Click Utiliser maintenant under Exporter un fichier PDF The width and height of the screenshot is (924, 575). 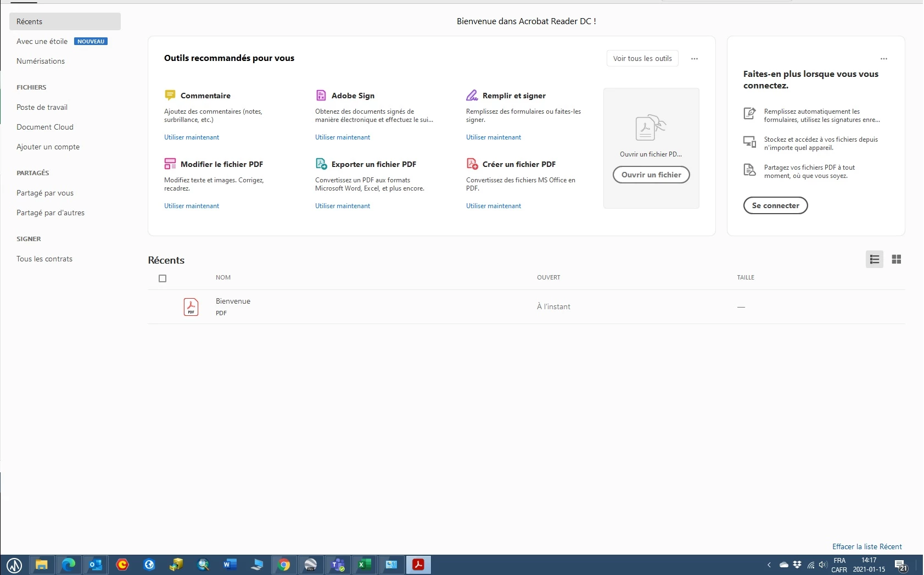[x=343, y=206]
